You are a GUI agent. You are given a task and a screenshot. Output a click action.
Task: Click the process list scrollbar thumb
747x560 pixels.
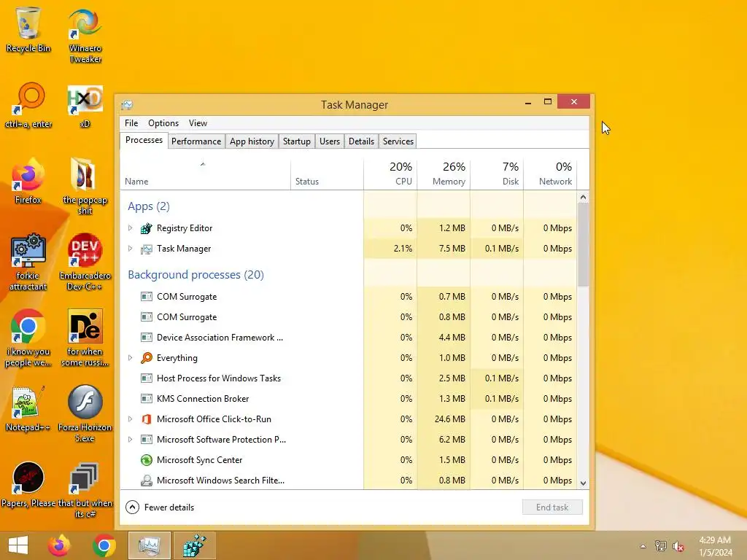pyautogui.click(x=583, y=244)
